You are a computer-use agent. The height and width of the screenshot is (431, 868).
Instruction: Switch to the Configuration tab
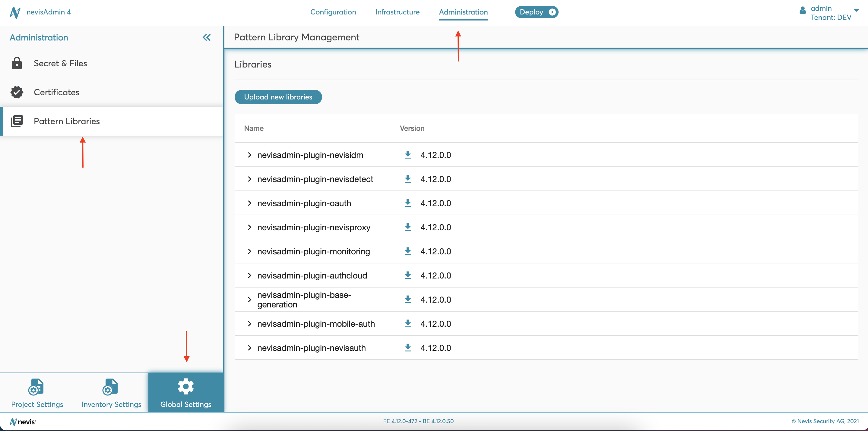(333, 12)
